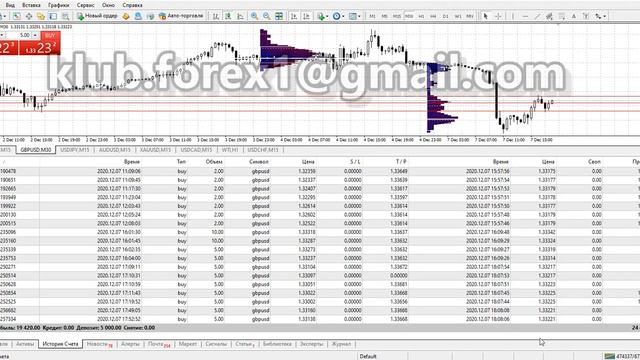Open the Активы terminal tab
Screen dimensions: 640x360
click(x=25, y=344)
